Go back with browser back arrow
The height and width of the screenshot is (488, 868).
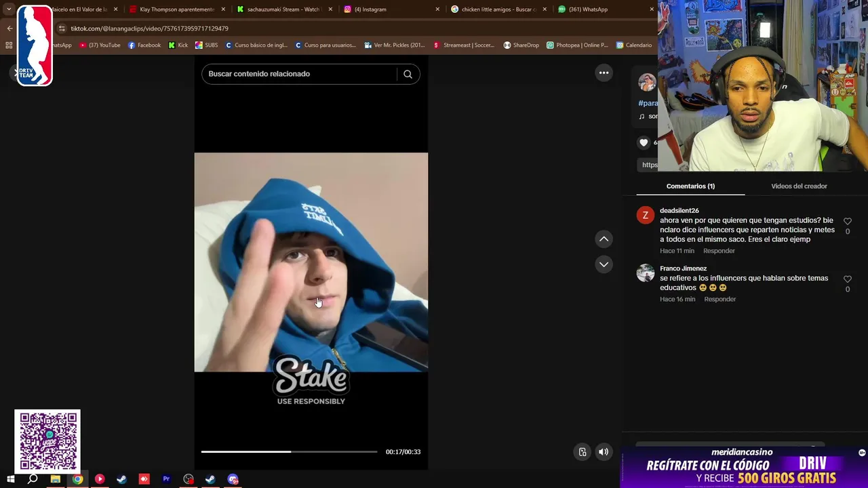tap(9, 28)
